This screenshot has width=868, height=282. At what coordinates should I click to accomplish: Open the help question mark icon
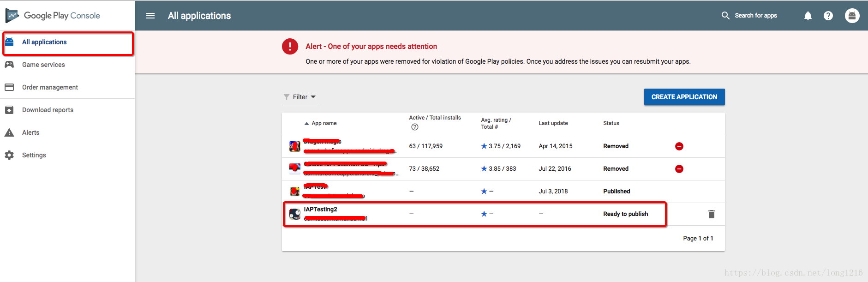[828, 16]
